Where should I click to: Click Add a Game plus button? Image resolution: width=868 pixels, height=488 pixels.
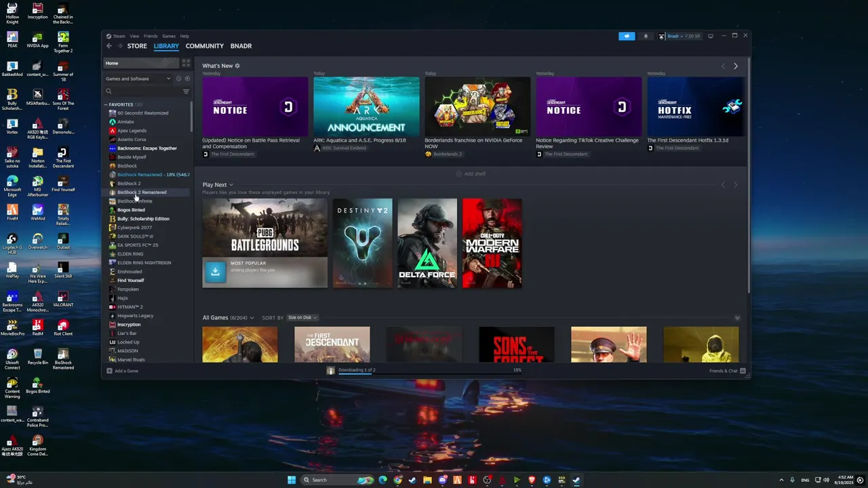109,371
